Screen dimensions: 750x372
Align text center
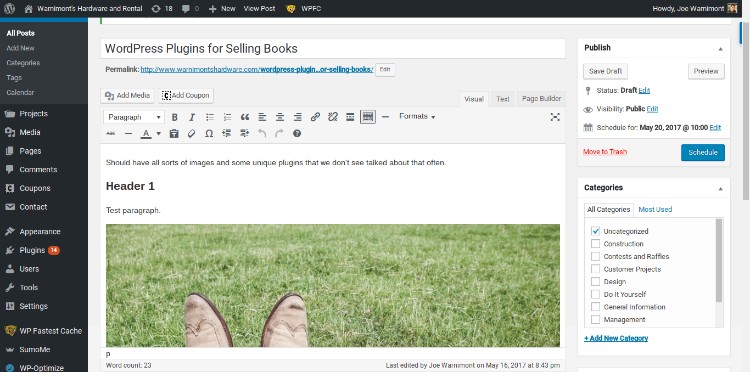click(x=280, y=117)
